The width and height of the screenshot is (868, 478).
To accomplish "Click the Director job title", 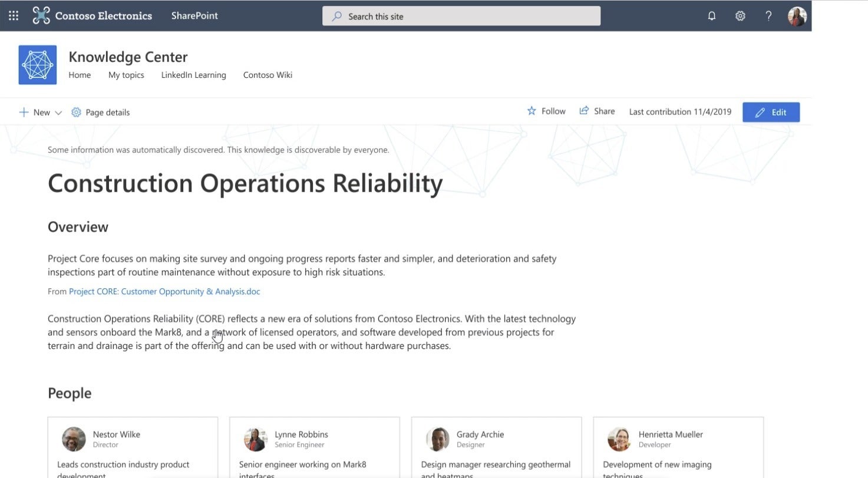I will pos(105,445).
